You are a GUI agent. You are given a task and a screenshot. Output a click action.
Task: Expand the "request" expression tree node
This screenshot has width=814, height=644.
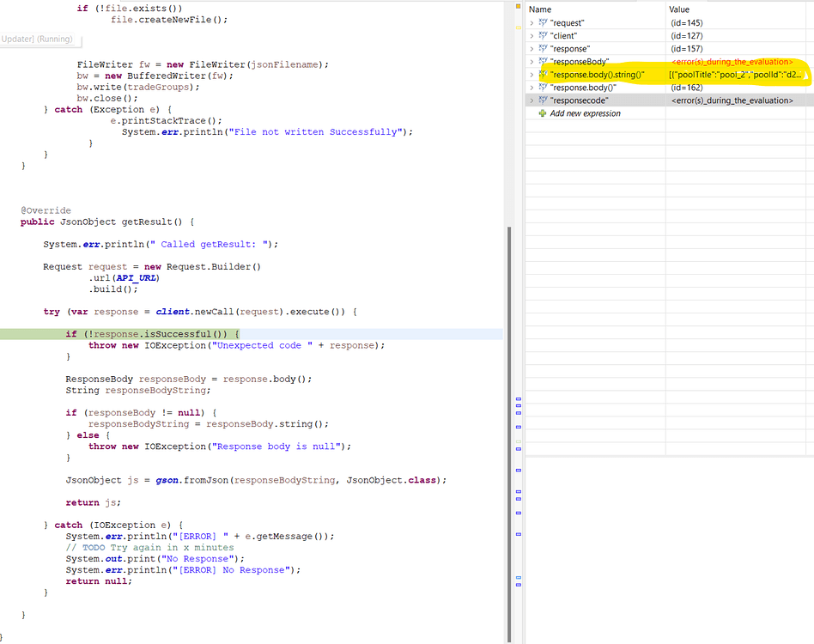point(533,22)
